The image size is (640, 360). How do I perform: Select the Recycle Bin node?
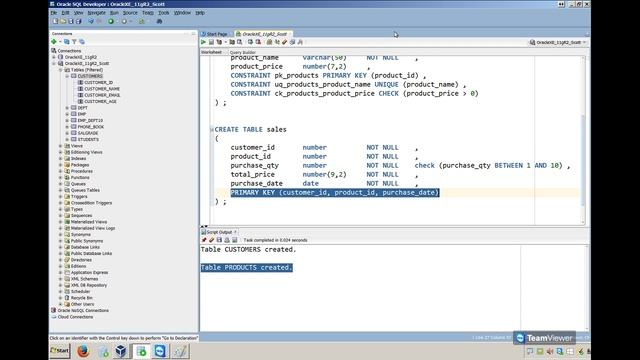coord(82,298)
